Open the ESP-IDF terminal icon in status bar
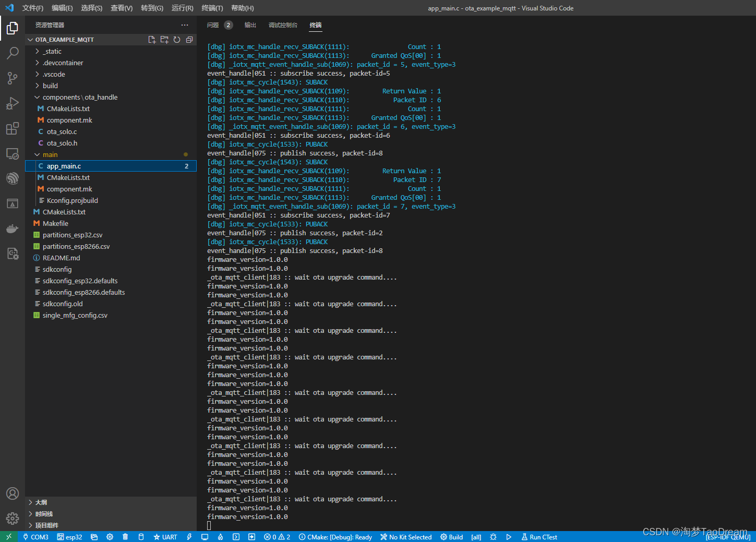Screen dimensions: 756x542 tap(236, 537)
